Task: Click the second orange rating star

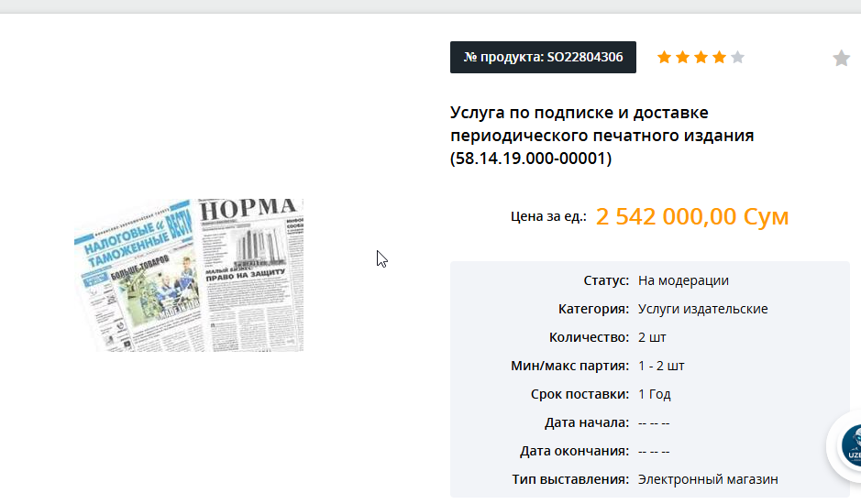Action: [x=682, y=57]
